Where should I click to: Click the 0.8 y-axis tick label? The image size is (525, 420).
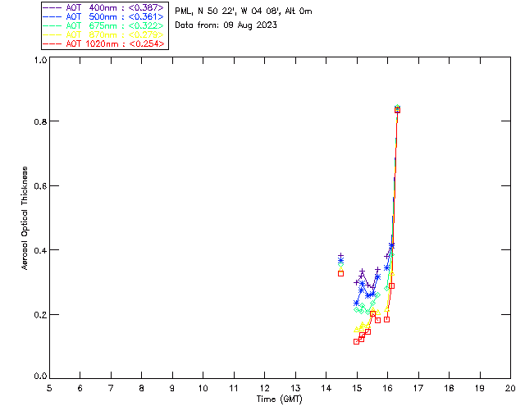click(40, 121)
